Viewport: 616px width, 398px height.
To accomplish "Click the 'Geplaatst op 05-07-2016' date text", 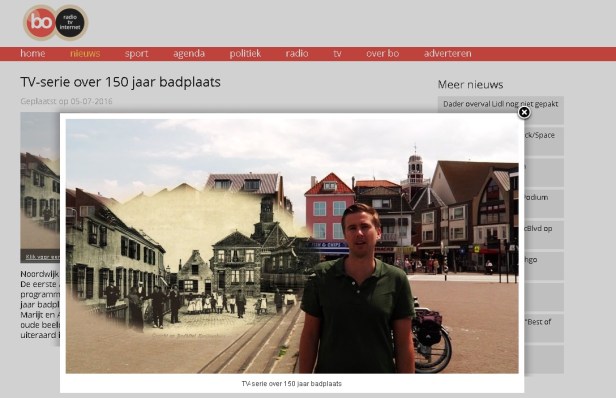I will pyautogui.click(x=66, y=101).
